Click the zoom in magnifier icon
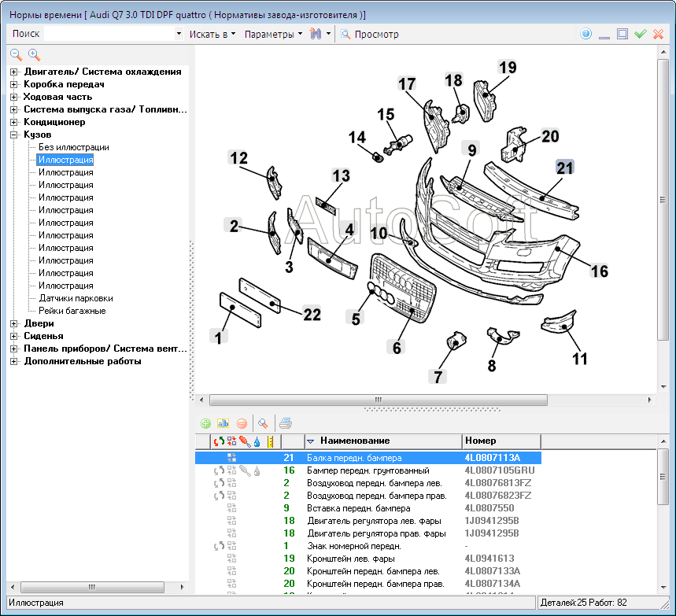This screenshot has height=616, width=676. click(x=34, y=55)
